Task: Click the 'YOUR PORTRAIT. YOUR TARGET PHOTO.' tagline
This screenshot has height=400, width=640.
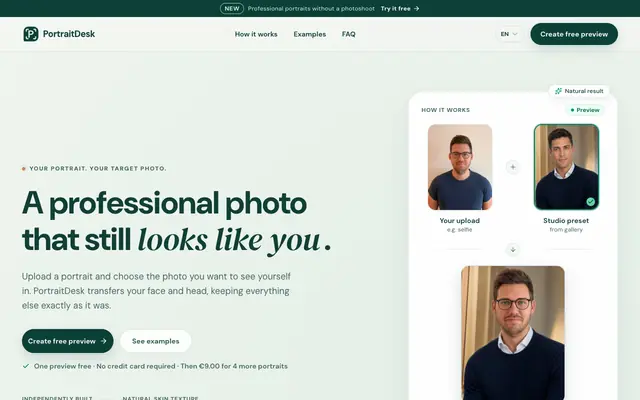Action: (x=98, y=169)
